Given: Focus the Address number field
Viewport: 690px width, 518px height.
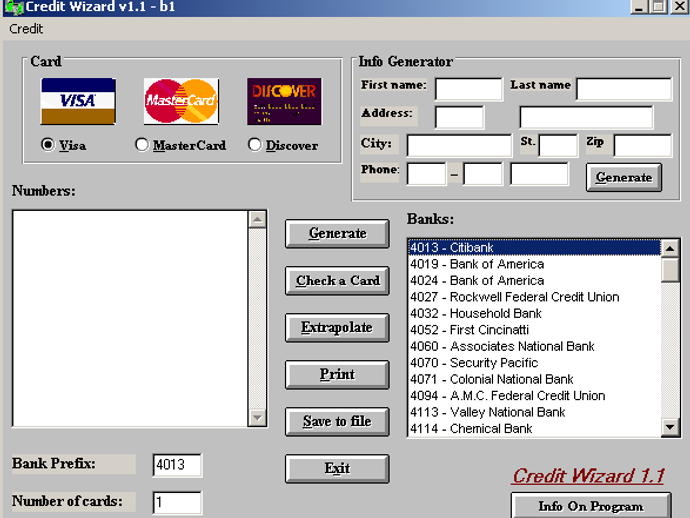Looking at the screenshot, I should coord(459,117).
